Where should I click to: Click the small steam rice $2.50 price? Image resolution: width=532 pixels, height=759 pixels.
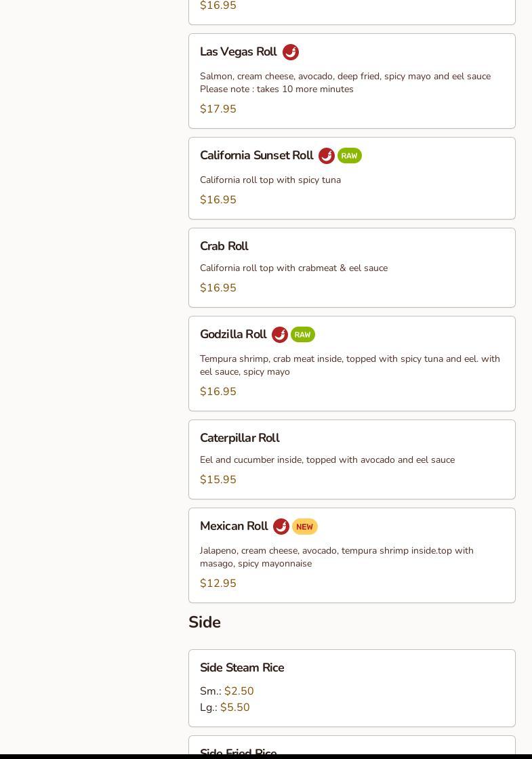tap(239, 691)
